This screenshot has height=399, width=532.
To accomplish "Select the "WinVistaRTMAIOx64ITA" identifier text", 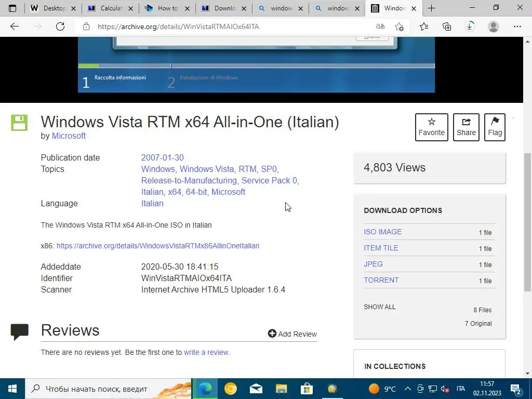I will (187, 278).
